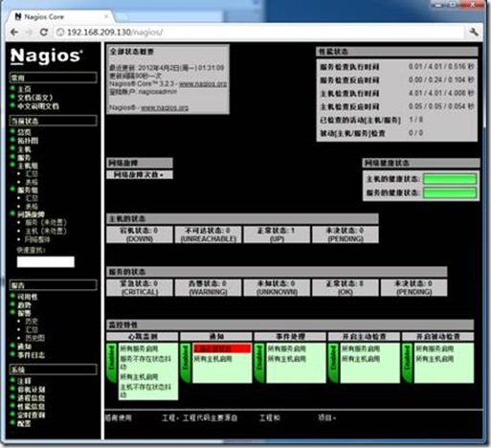This screenshot has height=448, width=491.
Task: Click the browser forward arrow
Action: (x=29, y=32)
